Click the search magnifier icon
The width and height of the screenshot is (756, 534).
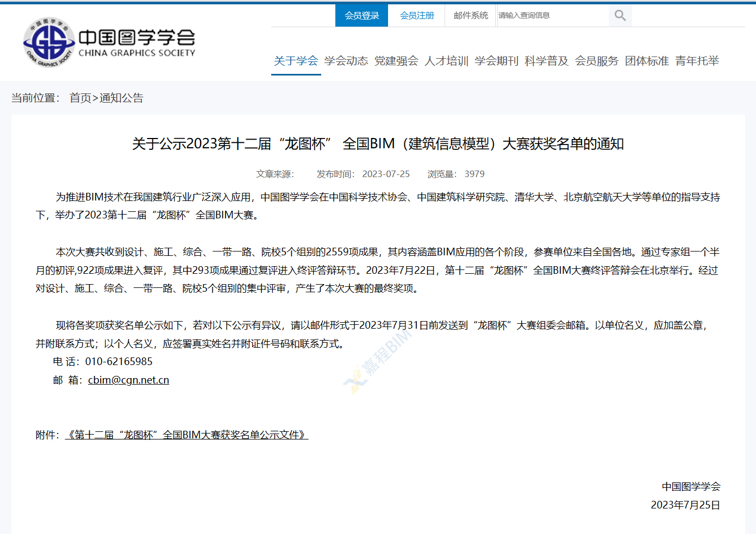tap(620, 16)
